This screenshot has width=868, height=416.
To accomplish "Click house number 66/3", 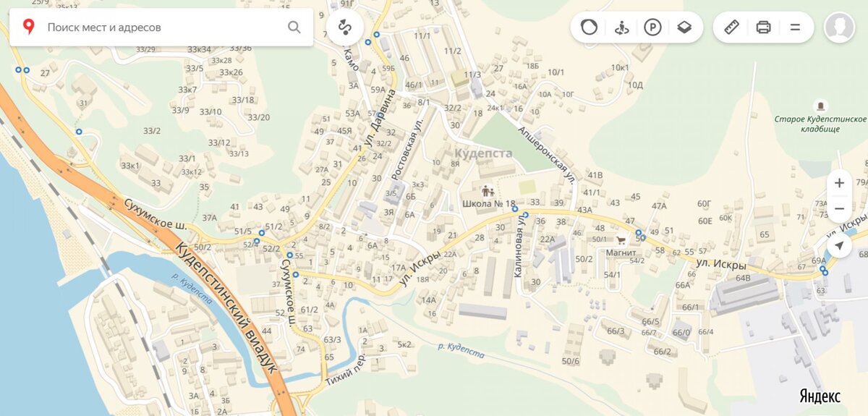I will pos(616,331).
